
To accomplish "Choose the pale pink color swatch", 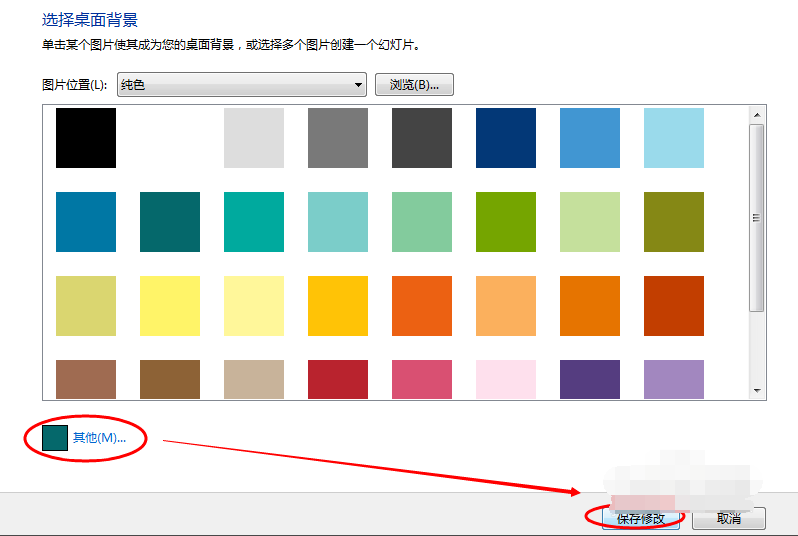I will point(506,380).
